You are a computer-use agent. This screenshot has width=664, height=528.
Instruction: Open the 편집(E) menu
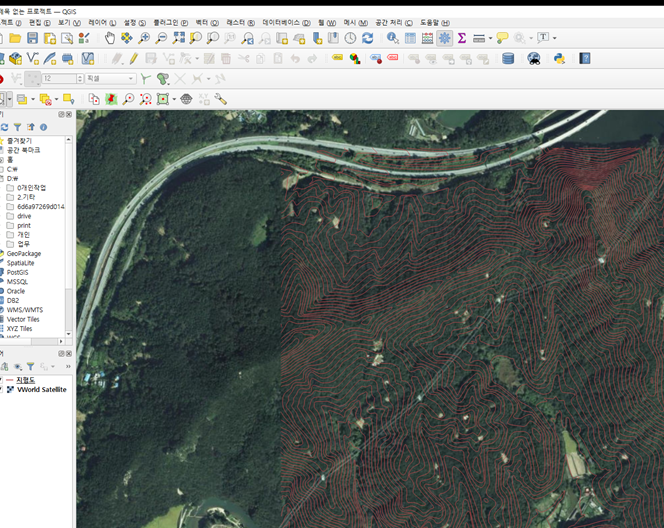(x=39, y=23)
